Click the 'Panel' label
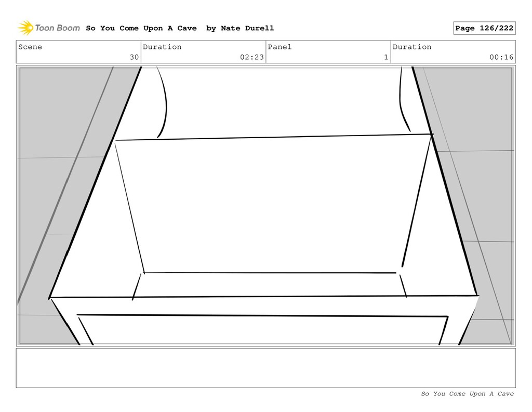Screen dimensions: 532x412 [280, 47]
